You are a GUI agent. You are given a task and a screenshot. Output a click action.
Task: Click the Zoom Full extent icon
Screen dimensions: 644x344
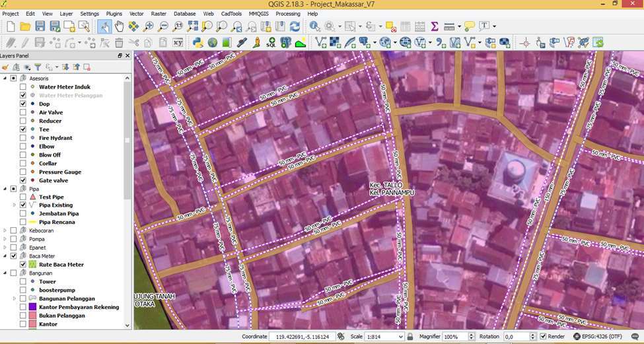[x=192, y=26]
